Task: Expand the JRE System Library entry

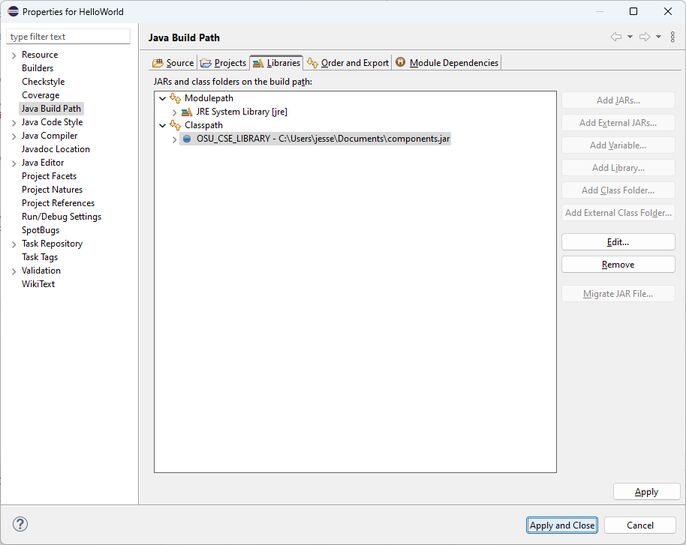Action: pos(174,112)
